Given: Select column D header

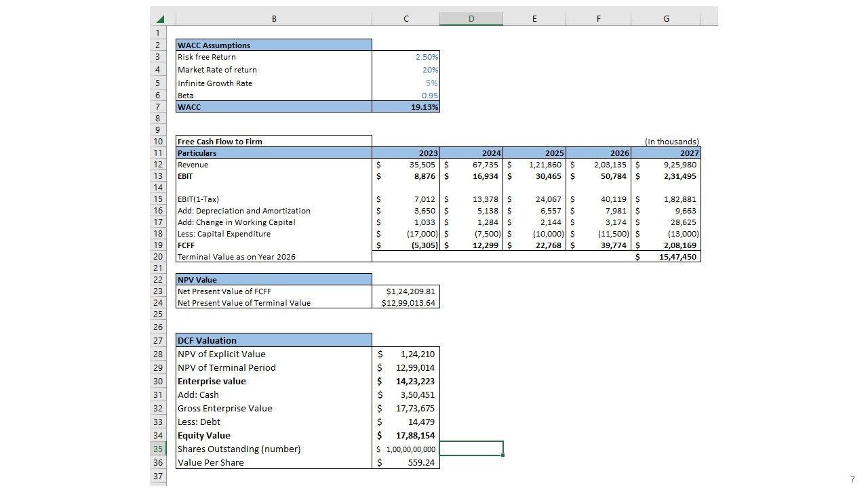Looking at the screenshot, I should point(471,19).
